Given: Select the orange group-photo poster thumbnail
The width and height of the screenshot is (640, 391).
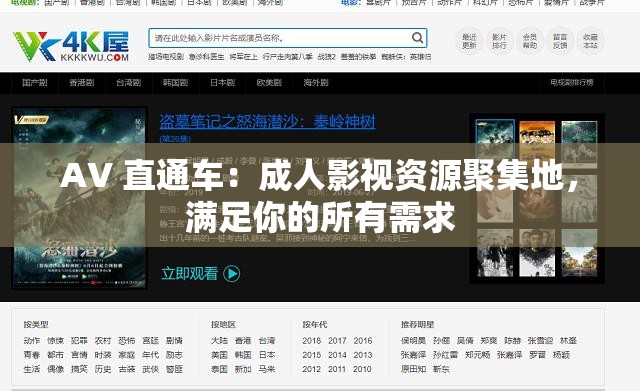Looking at the screenshot, I should click(x=537, y=145).
